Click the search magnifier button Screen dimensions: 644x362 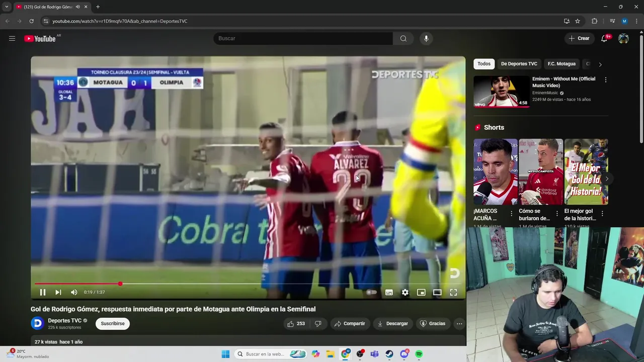404,38
